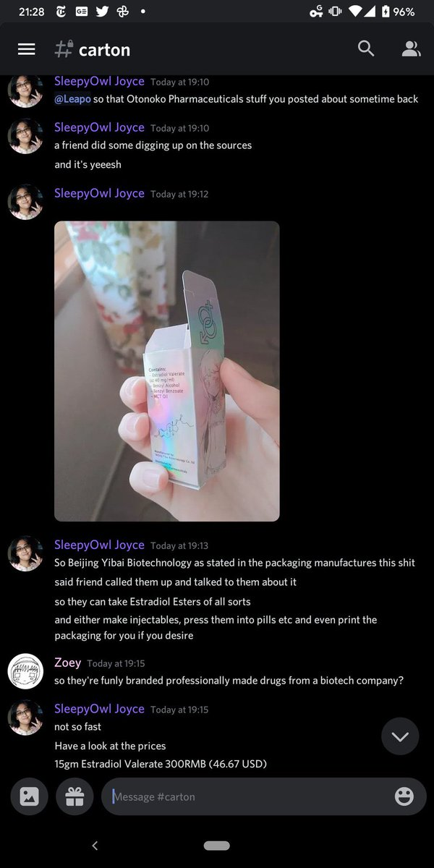Open the holographic box photo attachment
This screenshot has width=434, height=868.
[167, 371]
